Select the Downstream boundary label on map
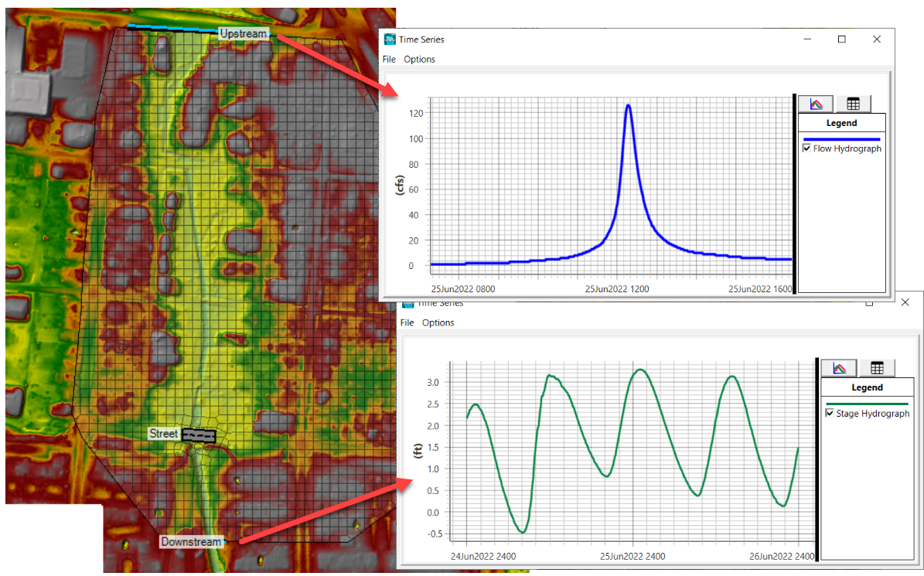Viewport: 924px width, 576px height. 191,542
